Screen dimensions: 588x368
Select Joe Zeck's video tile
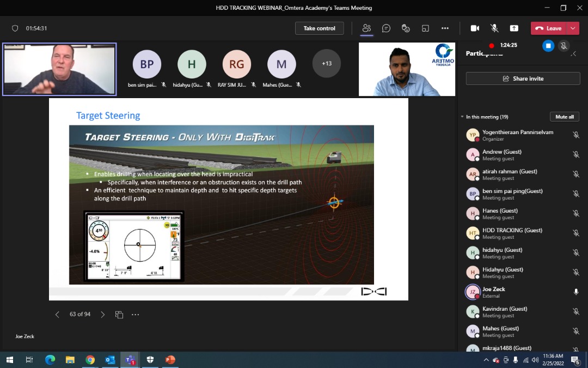[60, 69]
